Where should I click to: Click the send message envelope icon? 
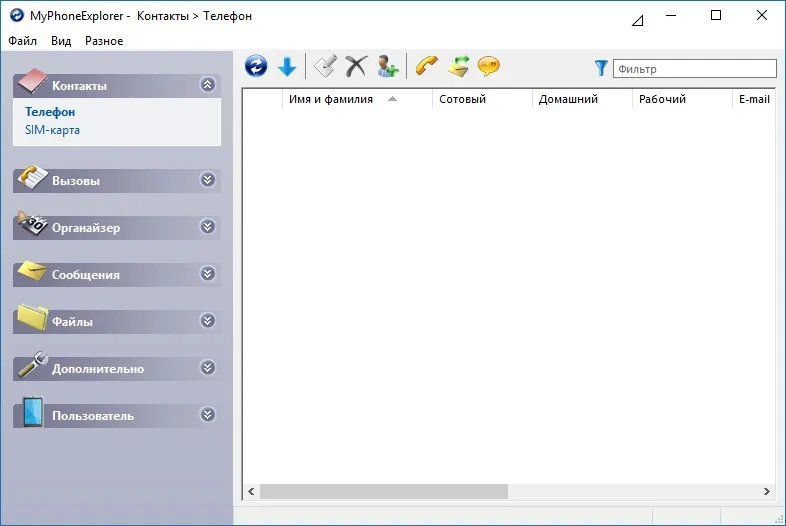coord(458,66)
